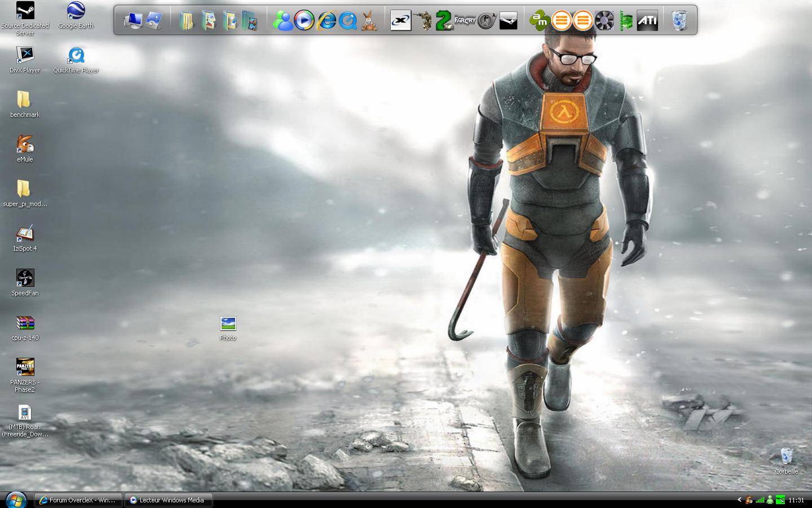This screenshot has height=508, width=812.
Task: Open the music folder in the dock
Action: pos(230,21)
